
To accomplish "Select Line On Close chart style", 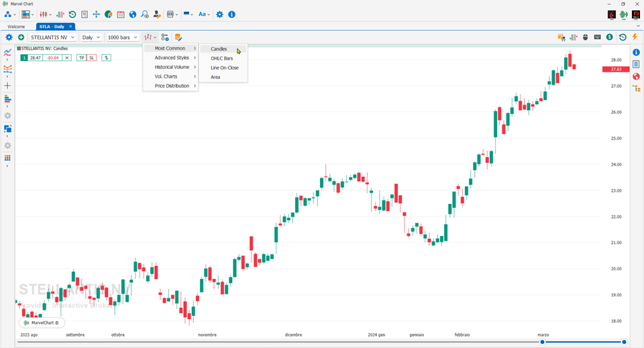I will click(x=223, y=68).
